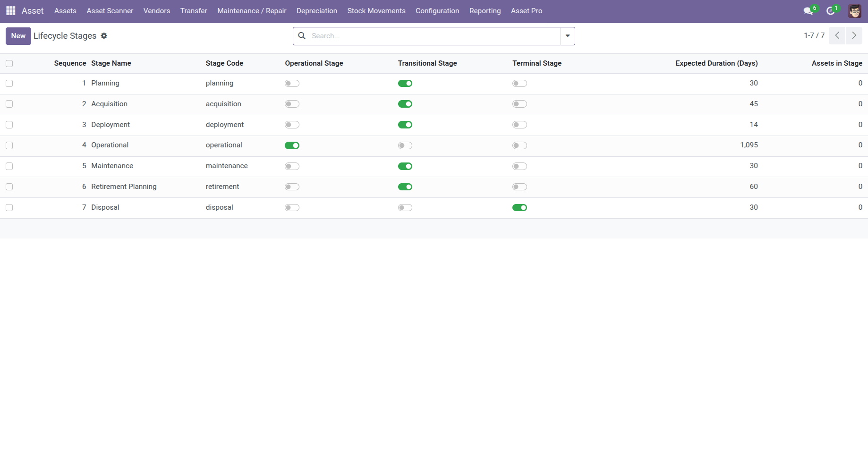Open the Asset Pro menu

527,11
